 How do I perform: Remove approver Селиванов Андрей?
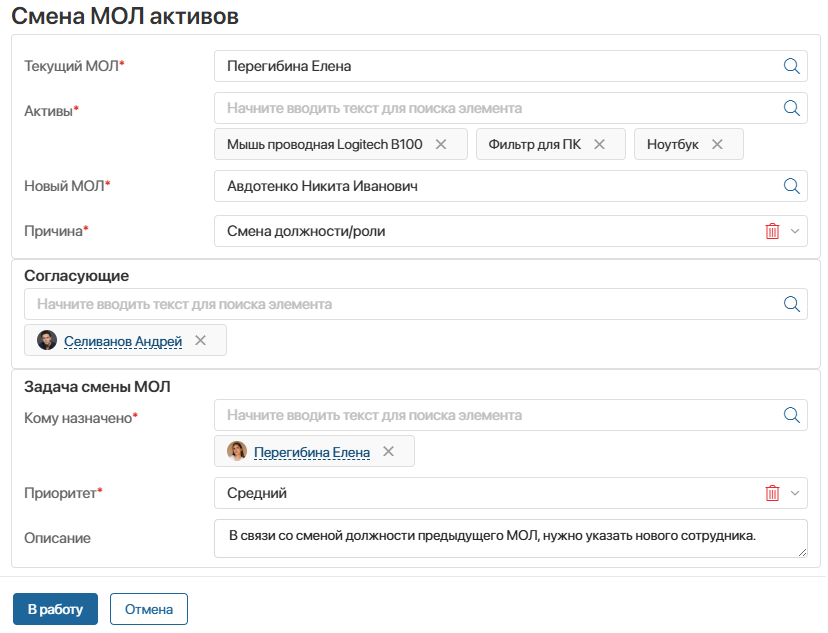[x=200, y=341]
